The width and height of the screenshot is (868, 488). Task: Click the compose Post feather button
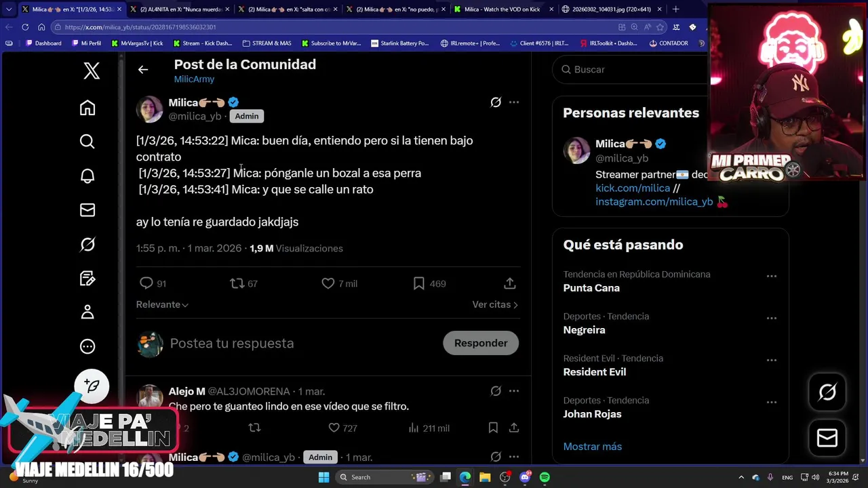[92, 386]
